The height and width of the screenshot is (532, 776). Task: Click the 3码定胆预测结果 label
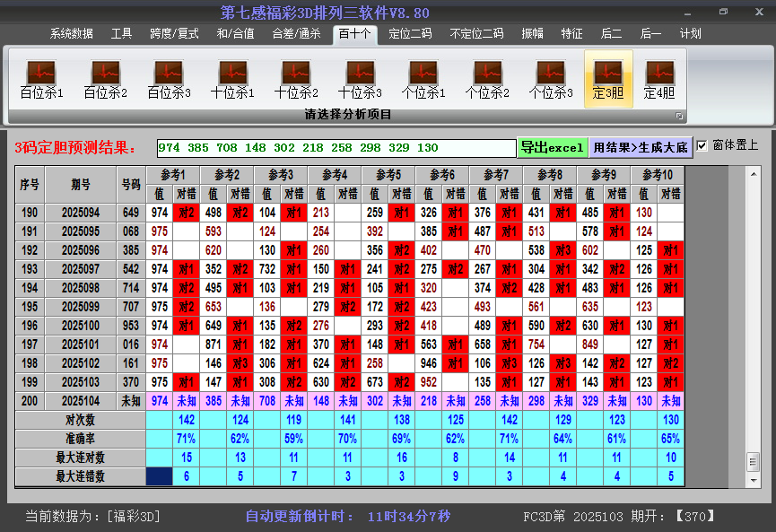point(75,147)
